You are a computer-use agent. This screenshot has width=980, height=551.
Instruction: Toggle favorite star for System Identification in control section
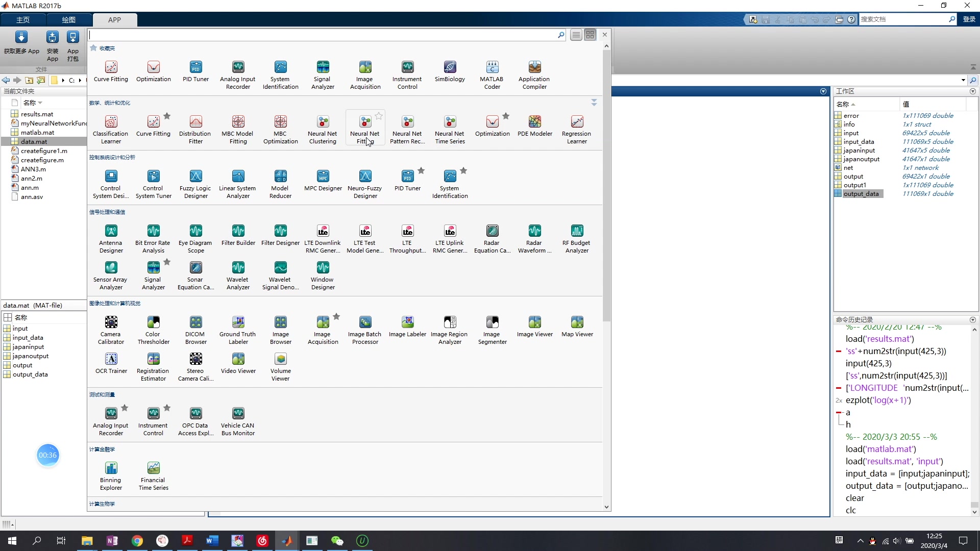463,170
